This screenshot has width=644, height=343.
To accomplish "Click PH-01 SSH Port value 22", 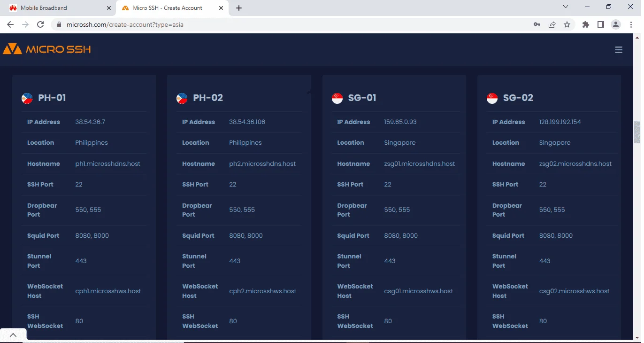I will click(79, 185).
